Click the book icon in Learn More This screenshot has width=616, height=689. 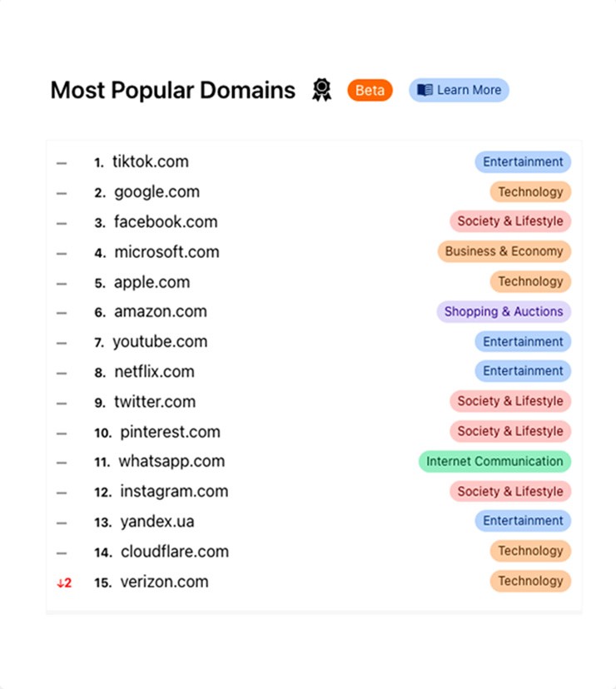click(425, 90)
